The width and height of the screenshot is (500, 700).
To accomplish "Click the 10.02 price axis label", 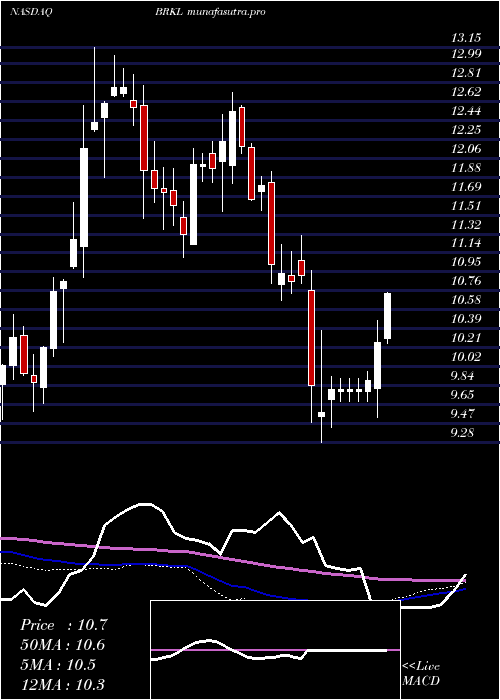I will [466, 357].
